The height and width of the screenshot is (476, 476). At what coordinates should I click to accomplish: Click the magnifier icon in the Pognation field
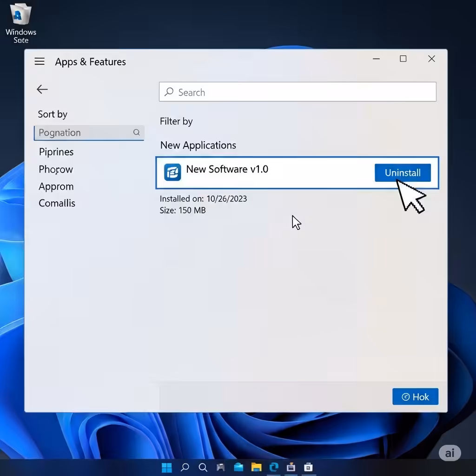click(x=136, y=132)
